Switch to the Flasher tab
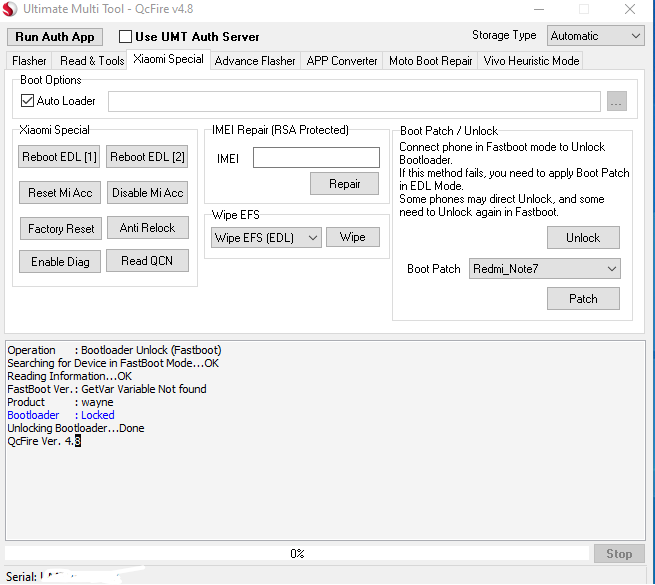Viewport: 655px width, 585px height. tap(29, 61)
